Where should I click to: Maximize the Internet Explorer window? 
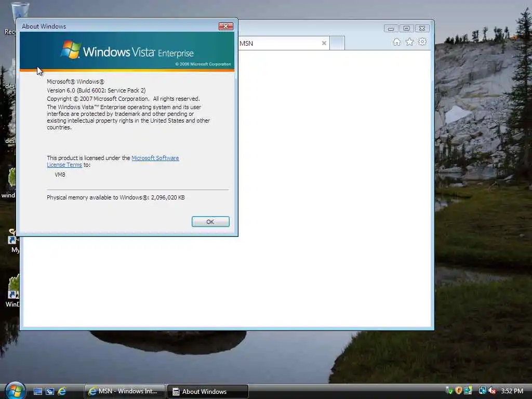pyautogui.click(x=406, y=29)
